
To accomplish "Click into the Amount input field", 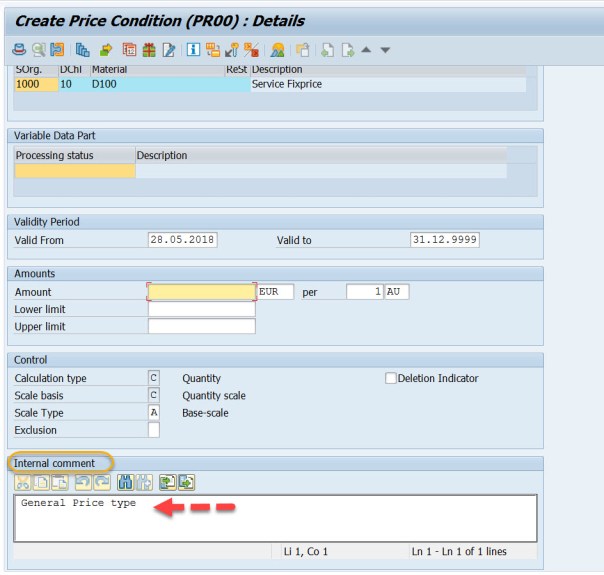I will [202, 292].
